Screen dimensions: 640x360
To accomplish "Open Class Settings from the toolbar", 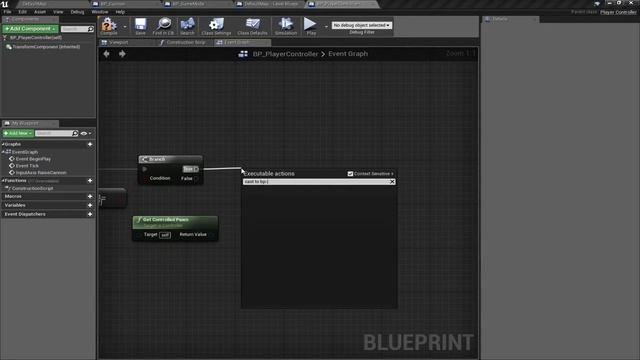I will click(216, 25).
